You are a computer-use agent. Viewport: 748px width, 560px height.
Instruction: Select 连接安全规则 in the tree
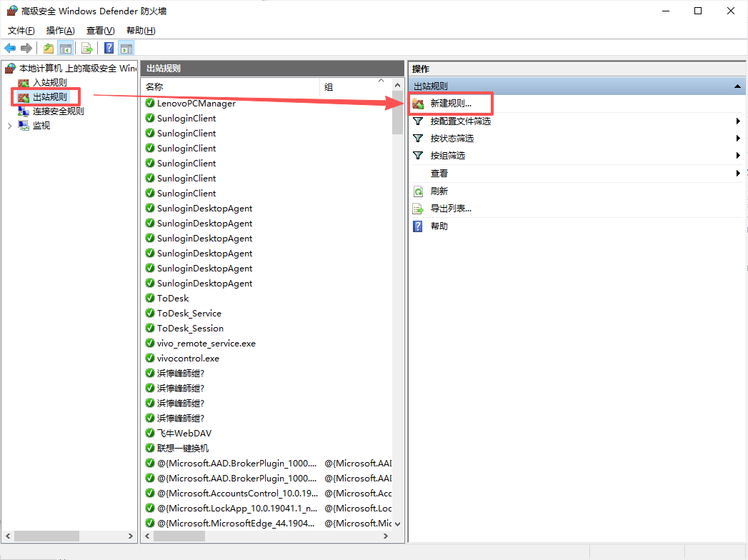[58, 111]
